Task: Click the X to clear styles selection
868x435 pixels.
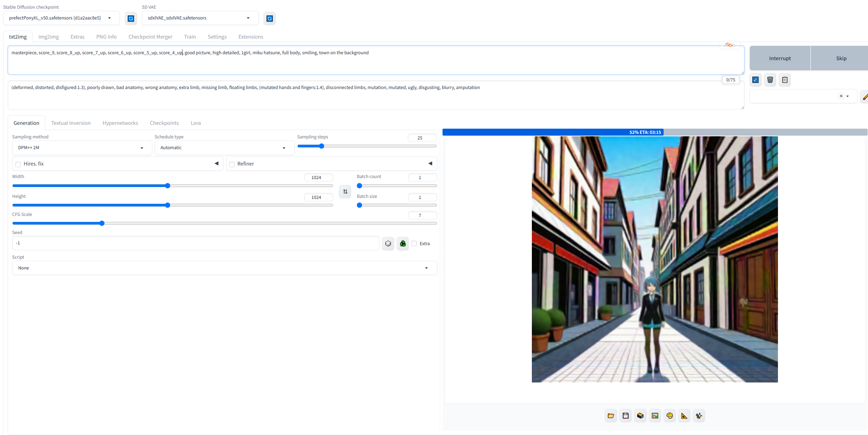Action: pyautogui.click(x=841, y=96)
